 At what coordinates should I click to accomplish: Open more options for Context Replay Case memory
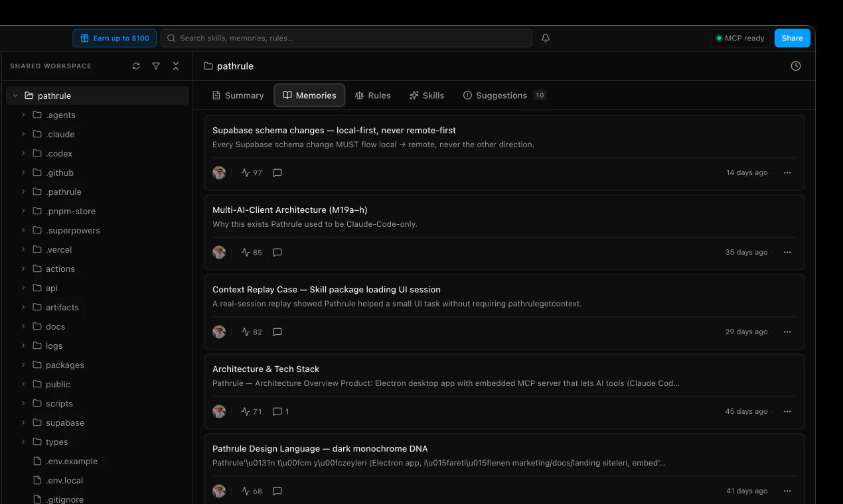pyautogui.click(x=787, y=332)
